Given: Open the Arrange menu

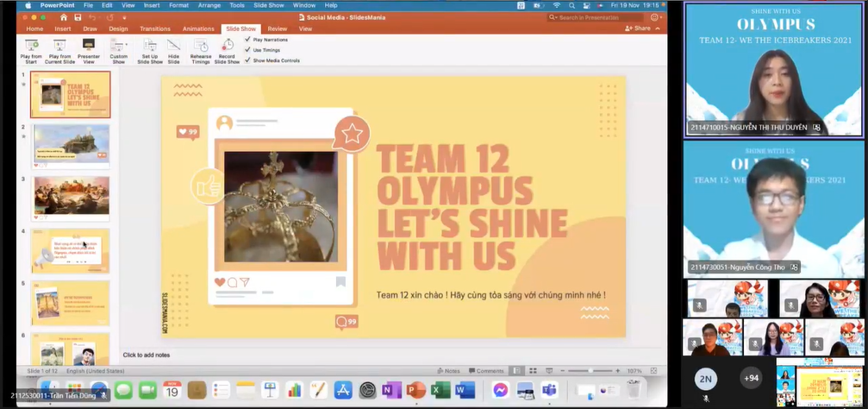Looking at the screenshot, I should coord(208,5).
